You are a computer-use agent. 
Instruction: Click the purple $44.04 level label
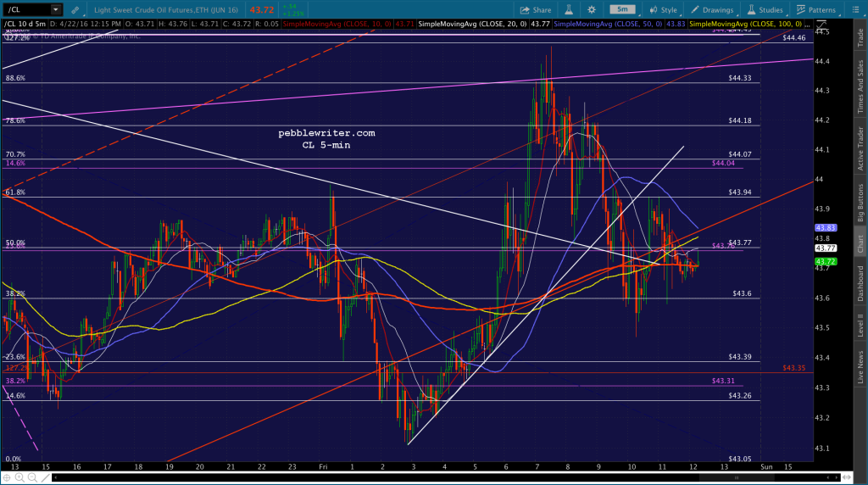(x=723, y=164)
